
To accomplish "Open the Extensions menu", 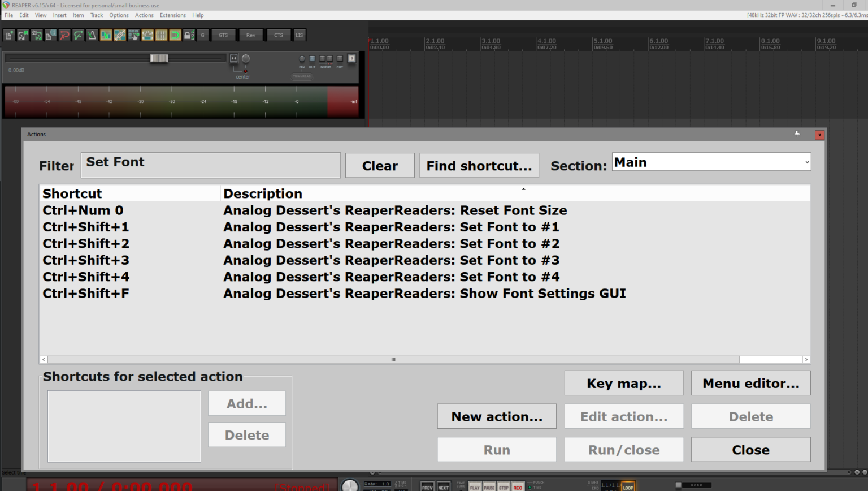I will click(x=172, y=15).
